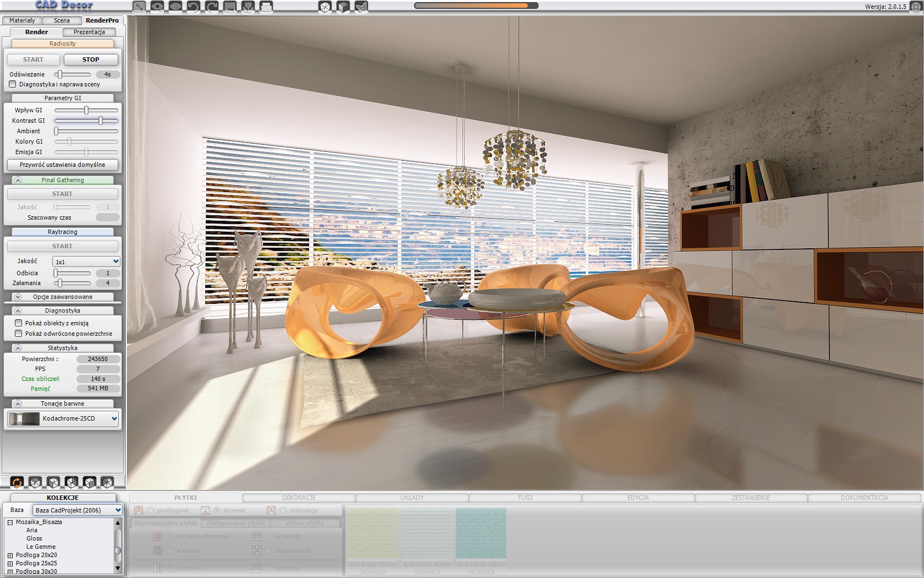Click the orange rotate-view arrows icon
Image resolution: width=924 pixels, height=578 pixels.
click(x=17, y=482)
